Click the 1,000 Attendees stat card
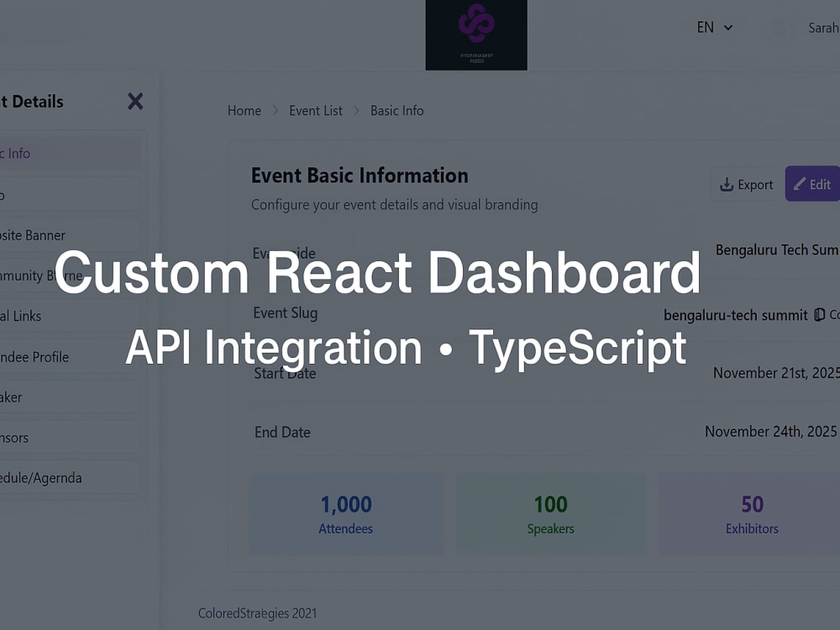Image resolution: width=840 pixels, height=630 pixels. click(346, 514)
